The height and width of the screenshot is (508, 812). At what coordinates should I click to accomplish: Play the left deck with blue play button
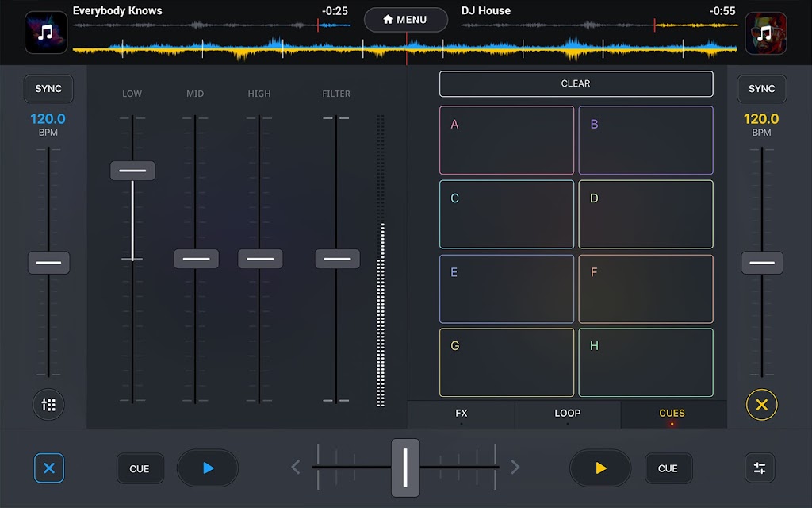(208, 468)
